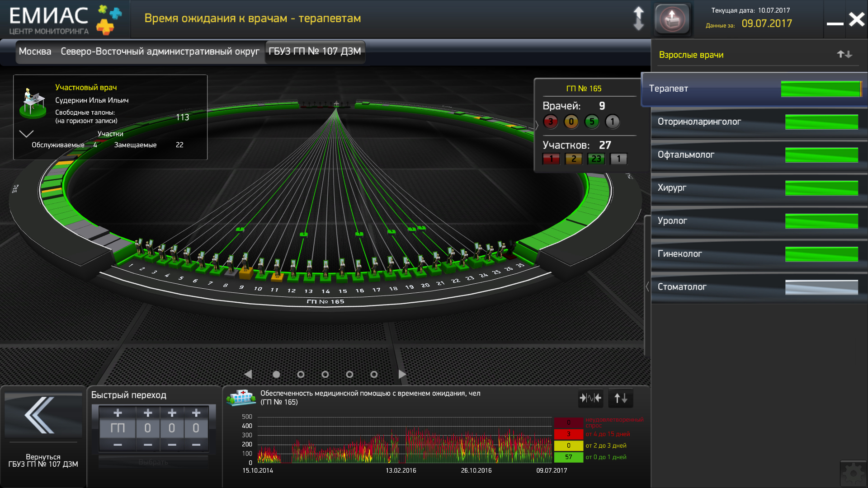Select the first carousel page dot
Screen dimensions: 868x488
tap(276, 375)
